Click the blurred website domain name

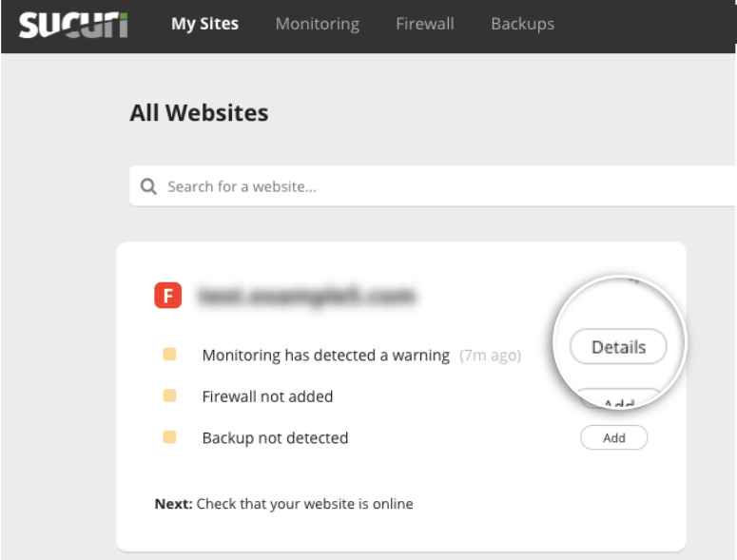coord(305,297)
